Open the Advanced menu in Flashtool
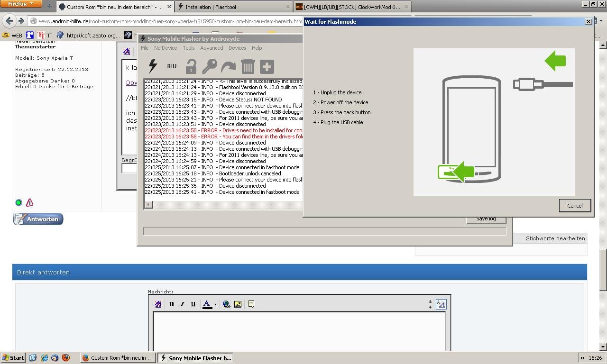Screen dimensions: 607x364 (x=212, y=48)
